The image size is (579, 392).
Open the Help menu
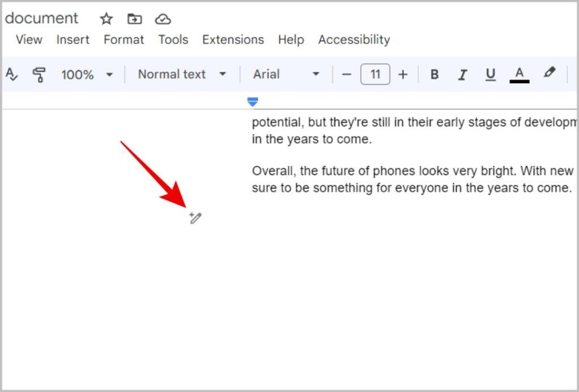coord(291,40)
